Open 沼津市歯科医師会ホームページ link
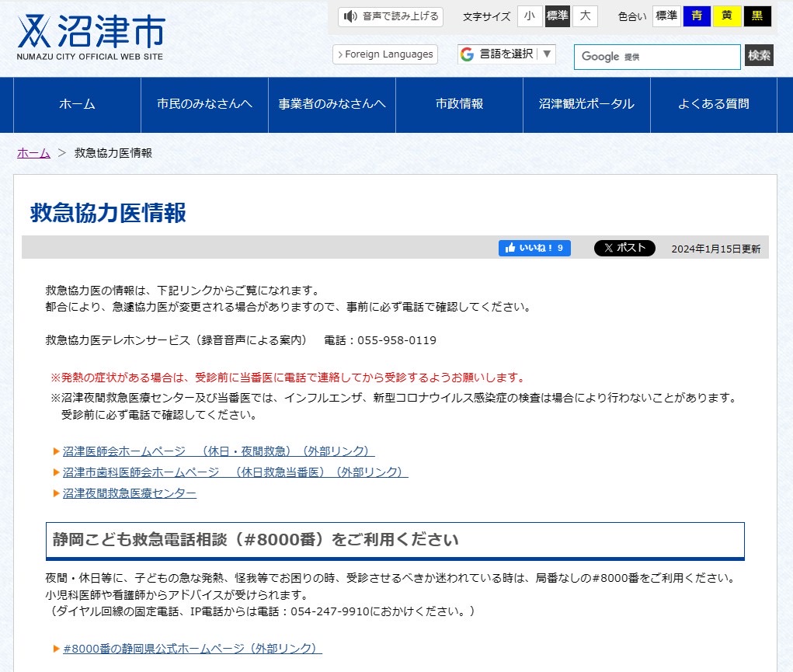793x672 pixels. pos(235,472)
